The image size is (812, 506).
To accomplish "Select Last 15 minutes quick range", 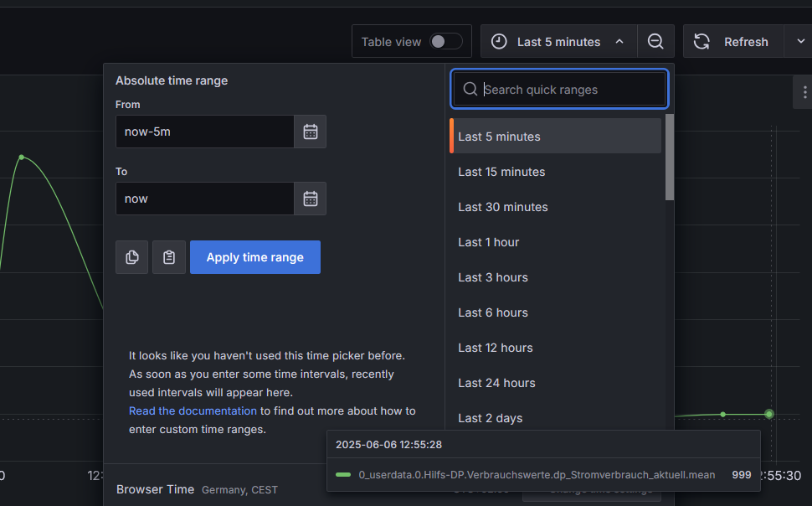I will point(501,172).
